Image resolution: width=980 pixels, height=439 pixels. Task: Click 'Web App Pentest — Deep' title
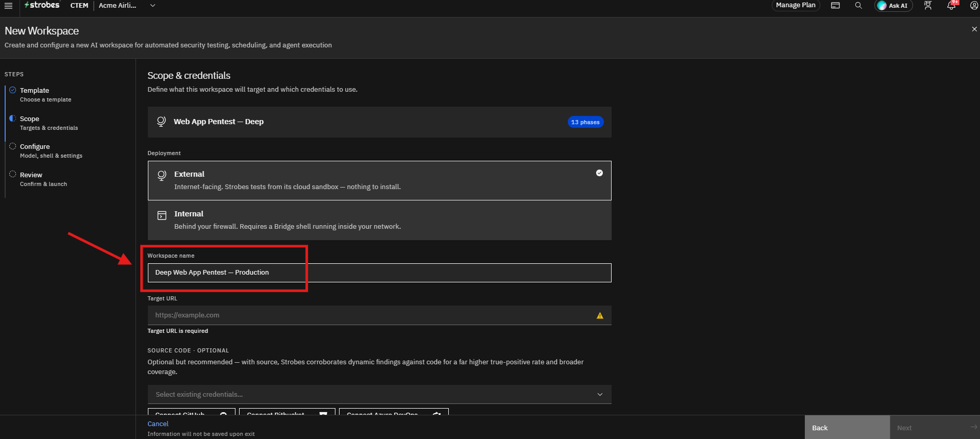click(218, 122)
